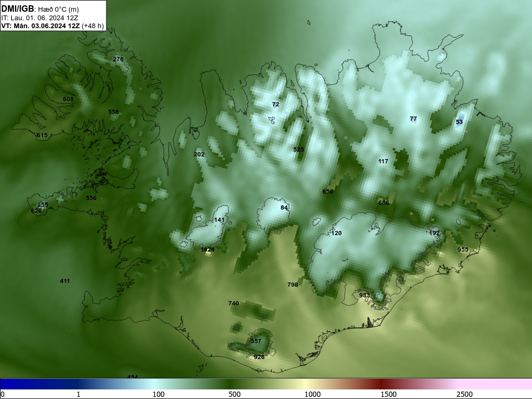Select the VT: Mán. 03.06.2024 12Z line
This screenshot has height=399, width=532.
52,26
